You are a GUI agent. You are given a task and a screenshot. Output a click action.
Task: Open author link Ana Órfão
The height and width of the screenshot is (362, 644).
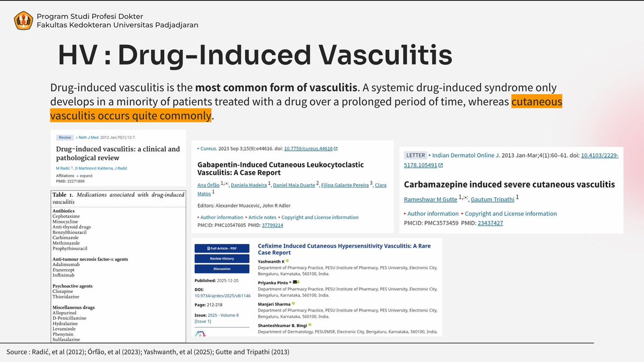tap(209, 186)
